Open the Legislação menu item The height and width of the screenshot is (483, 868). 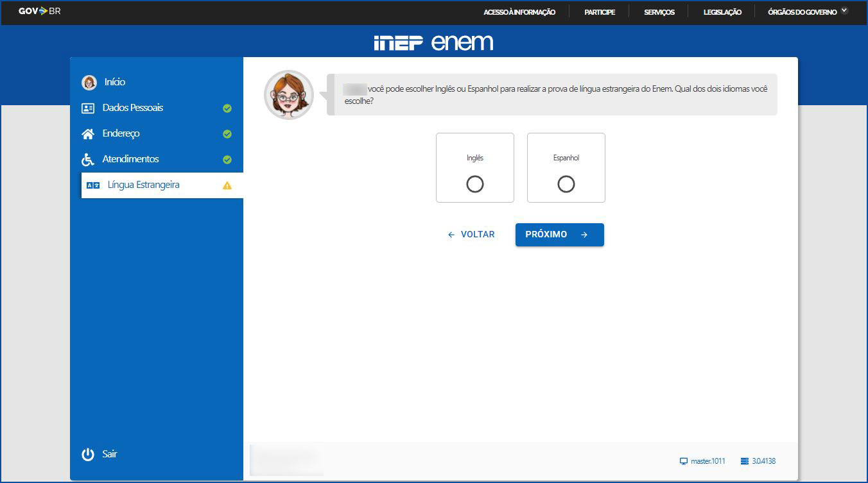click(722, 12)
